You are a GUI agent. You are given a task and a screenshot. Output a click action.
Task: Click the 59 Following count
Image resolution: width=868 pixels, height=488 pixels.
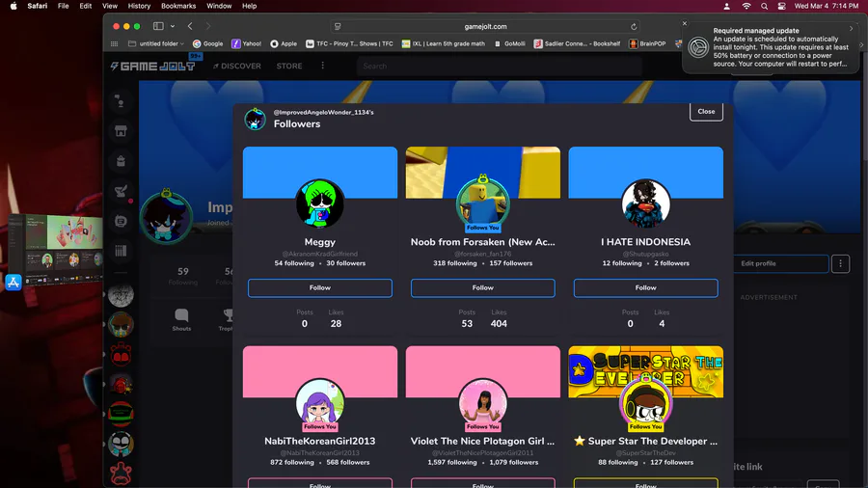(x=182, y=276)
